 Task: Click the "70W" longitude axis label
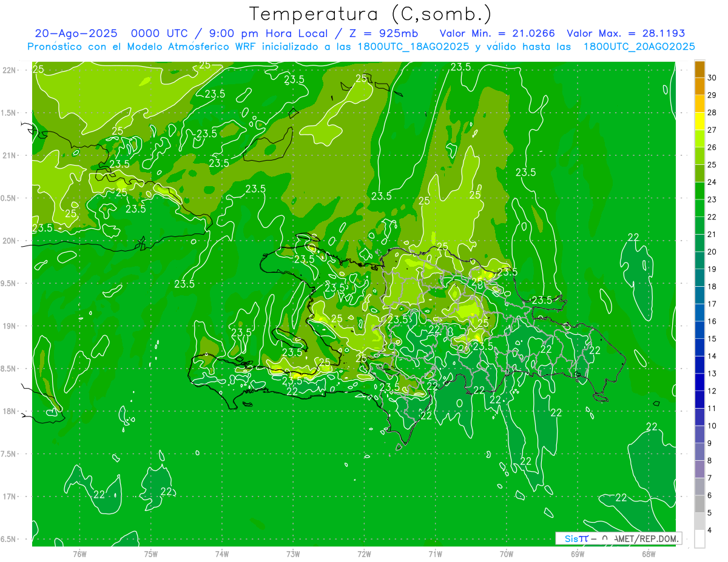pyautogui.click(x=507, y=554)
